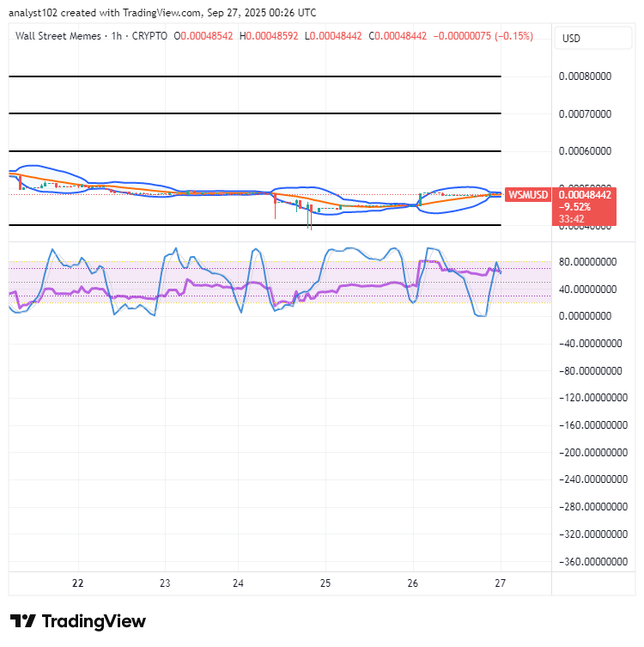Click the open value O0.00048542
This screenshot has width=644, height=647.
pyautogui.click(x=204, y=36)
